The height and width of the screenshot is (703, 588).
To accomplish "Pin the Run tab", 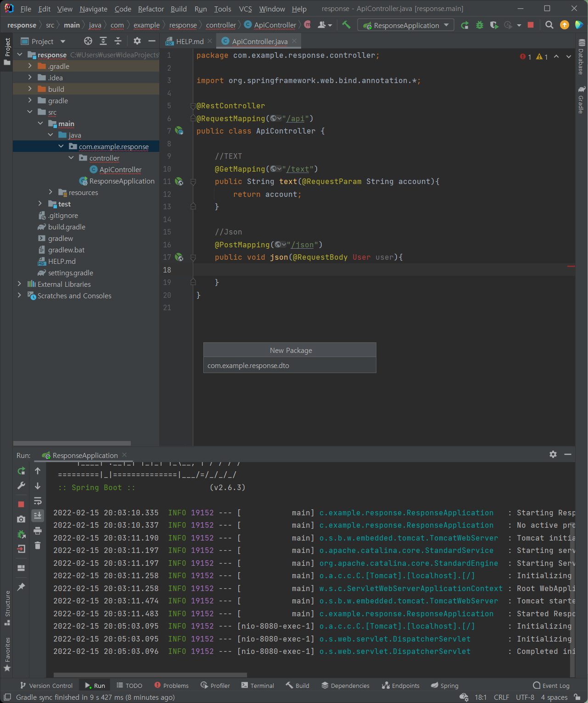I will [21, 586].
